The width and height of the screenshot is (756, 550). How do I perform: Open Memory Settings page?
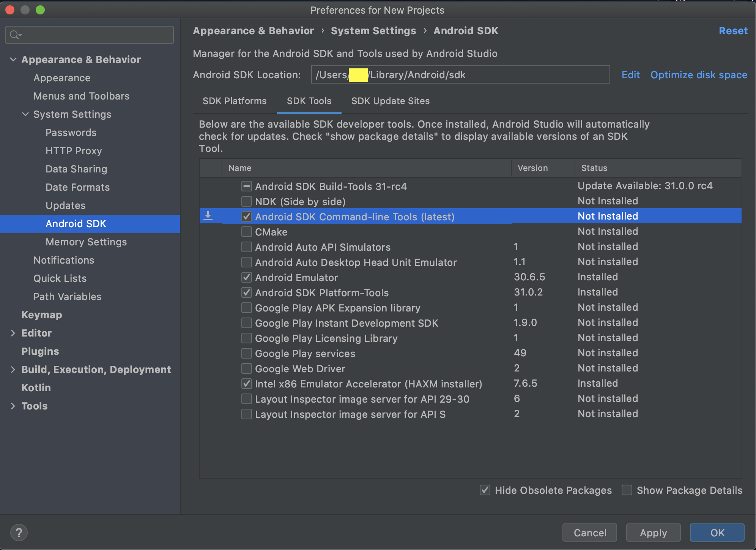[86, 242]
